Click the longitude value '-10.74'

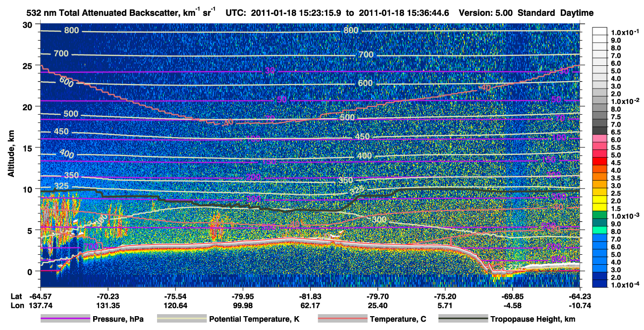pyautogui.click(x=580, y=305)
